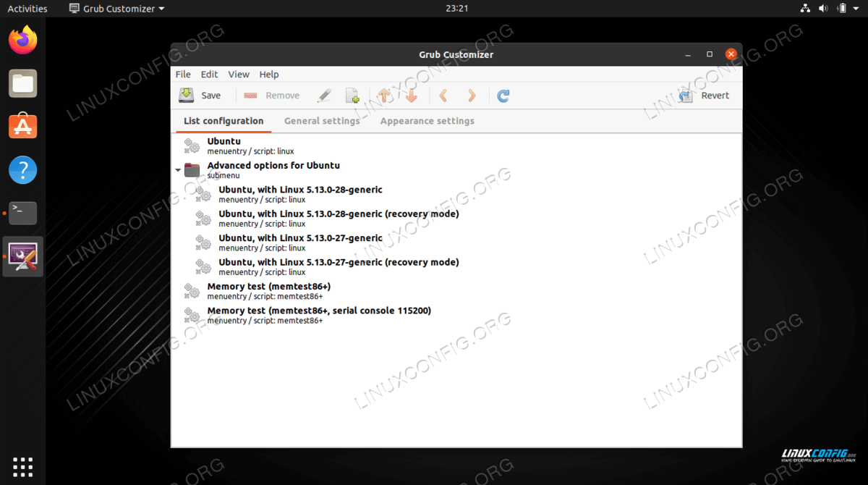The image size is (868, 485).
Task: Select Ubuntu, with Linux 5.13.0-28-generic entry
Action: click(x=457, y=194)
